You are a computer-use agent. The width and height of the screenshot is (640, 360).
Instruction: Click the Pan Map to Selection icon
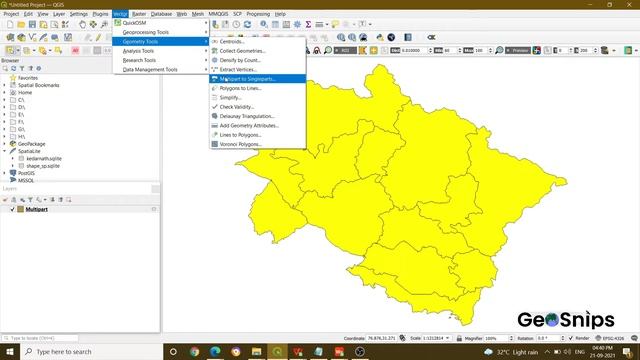[93, 24]
